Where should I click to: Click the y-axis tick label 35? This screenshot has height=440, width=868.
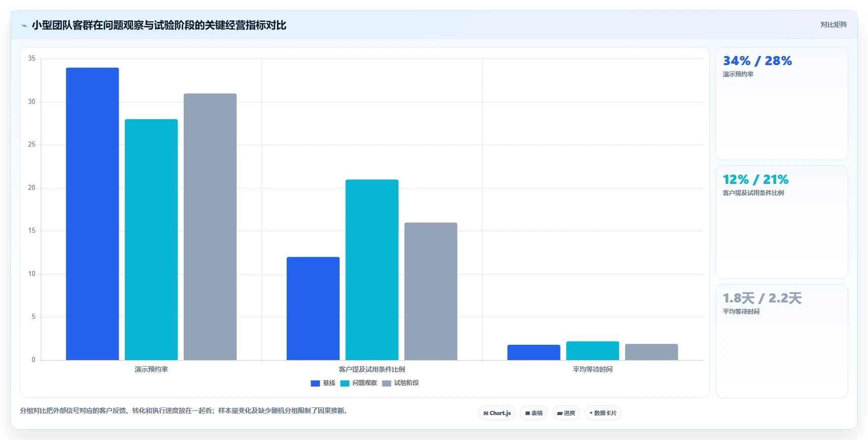32,59
